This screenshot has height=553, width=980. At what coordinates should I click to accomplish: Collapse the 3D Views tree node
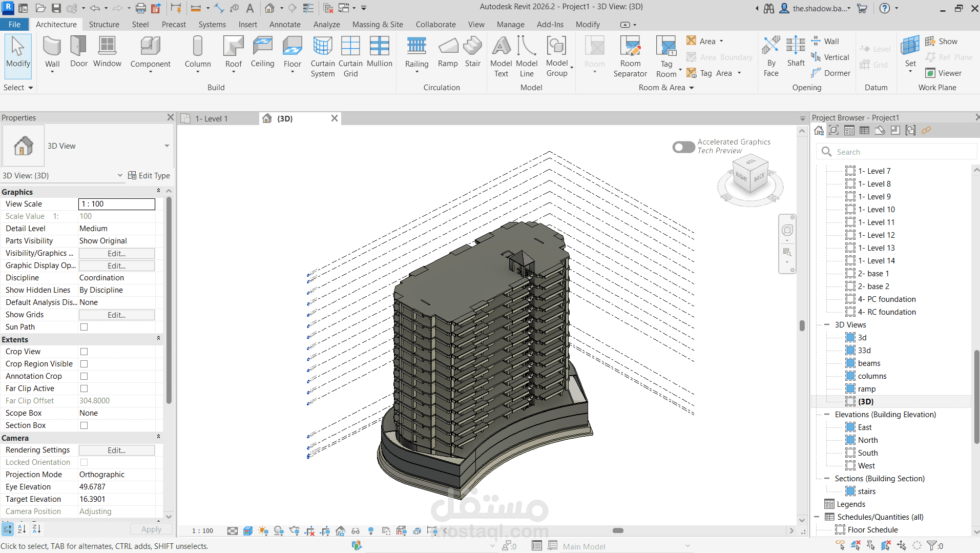[x=826, y=325]
